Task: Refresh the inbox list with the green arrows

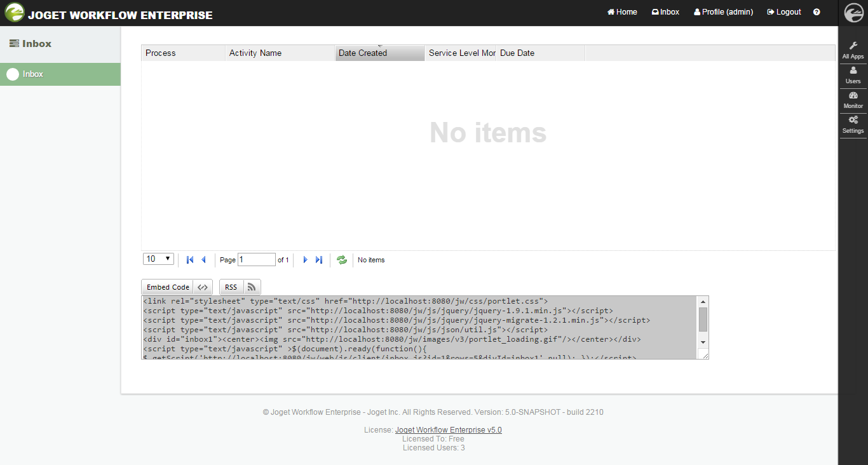Action: pyautogui.click(x=342, y=260)
